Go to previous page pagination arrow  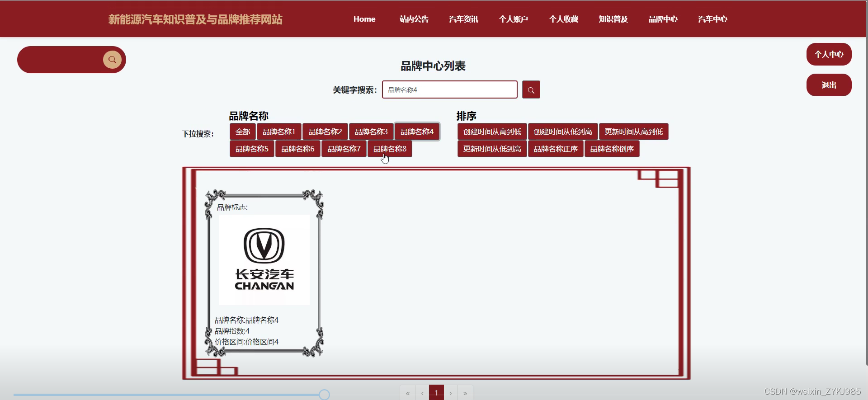click(x=422, y=393)
